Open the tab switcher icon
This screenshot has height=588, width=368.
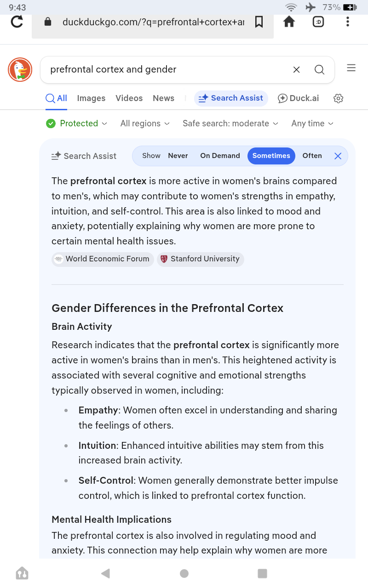(318, 22)
